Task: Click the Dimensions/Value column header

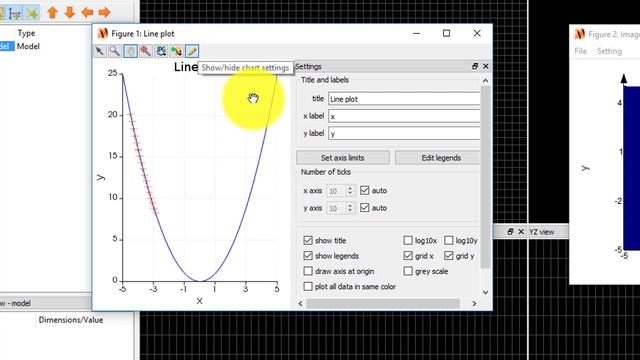Action: [x=71, y=320]
